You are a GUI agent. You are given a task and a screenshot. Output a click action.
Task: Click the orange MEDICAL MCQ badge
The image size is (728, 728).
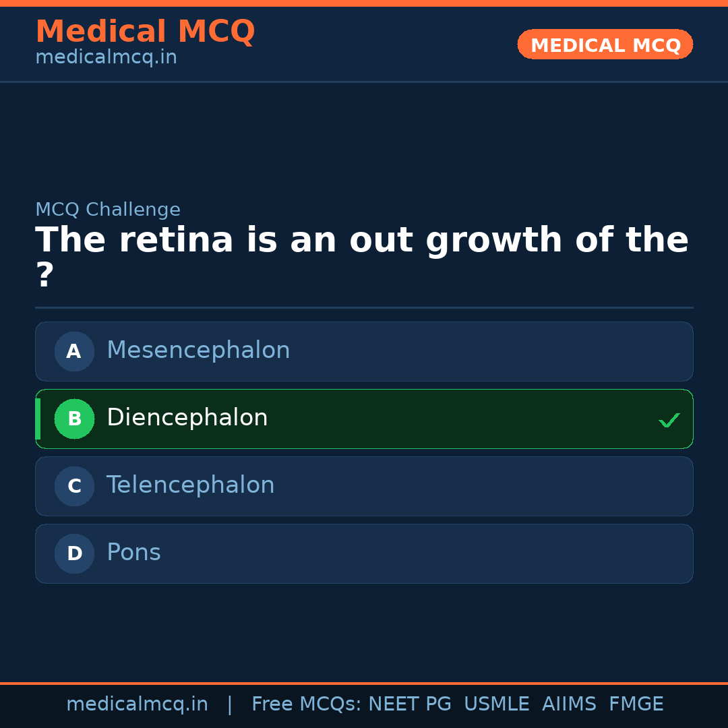tap(605, 44)
